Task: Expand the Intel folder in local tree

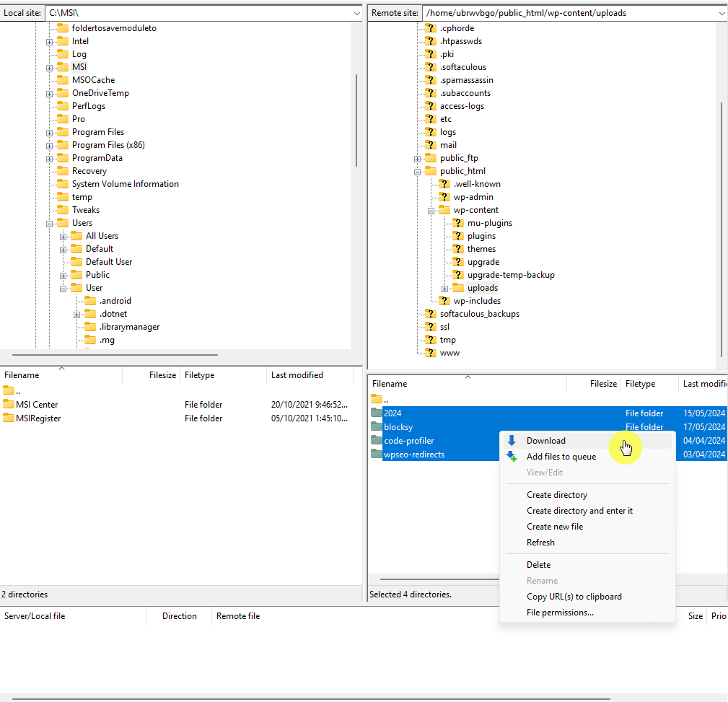Action: tap(49, 42)
